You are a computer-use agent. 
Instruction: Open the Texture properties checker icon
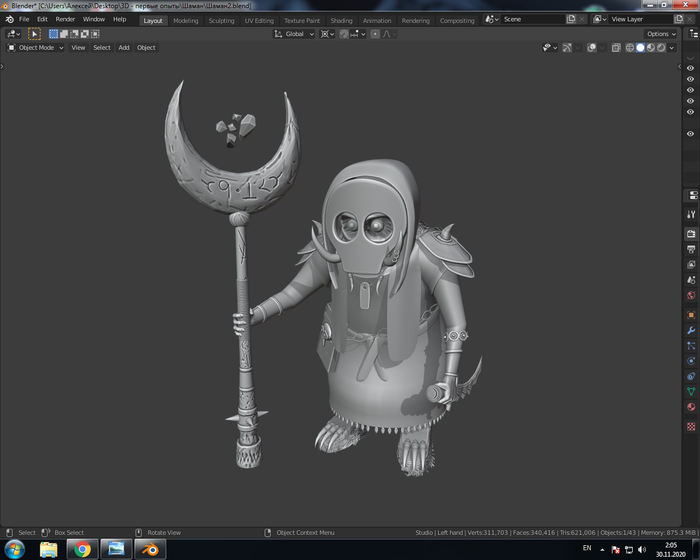pos(690,426)
